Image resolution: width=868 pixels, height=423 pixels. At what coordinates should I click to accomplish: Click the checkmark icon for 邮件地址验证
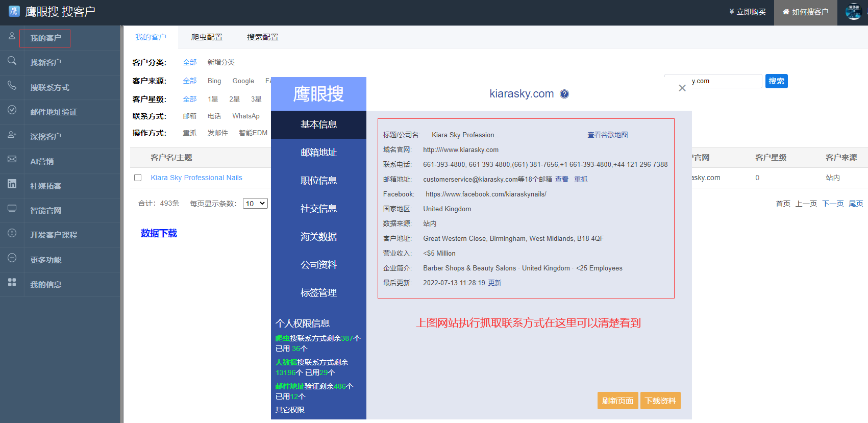pyautogui.click(x=12, y=110)
